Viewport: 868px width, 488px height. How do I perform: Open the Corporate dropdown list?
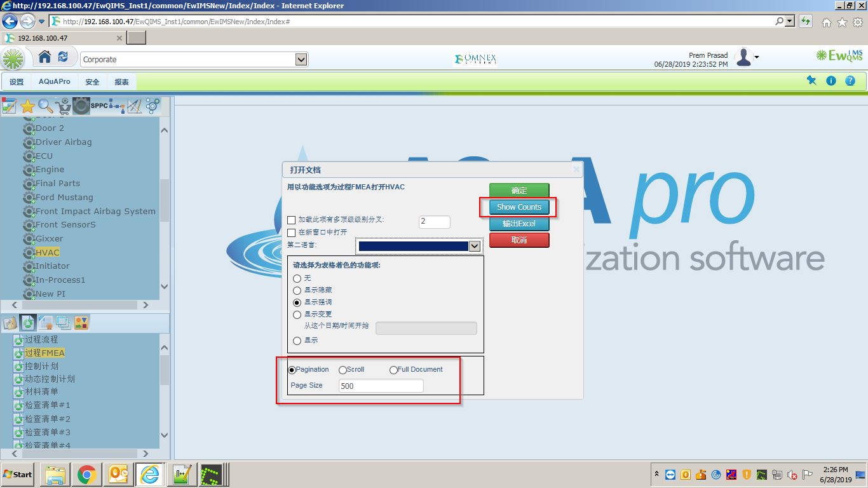tap(302, 59)
